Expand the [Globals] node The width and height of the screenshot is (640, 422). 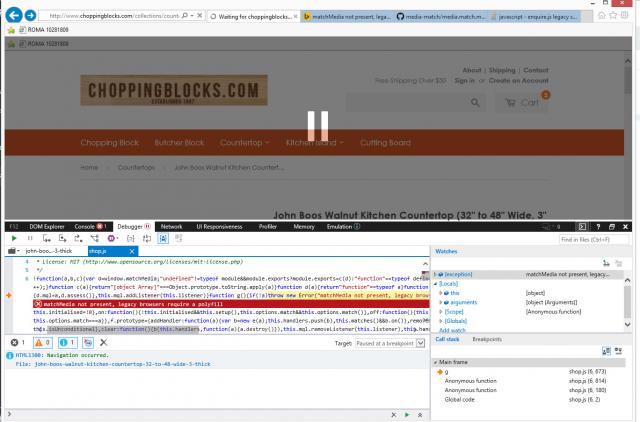(441, 321)
